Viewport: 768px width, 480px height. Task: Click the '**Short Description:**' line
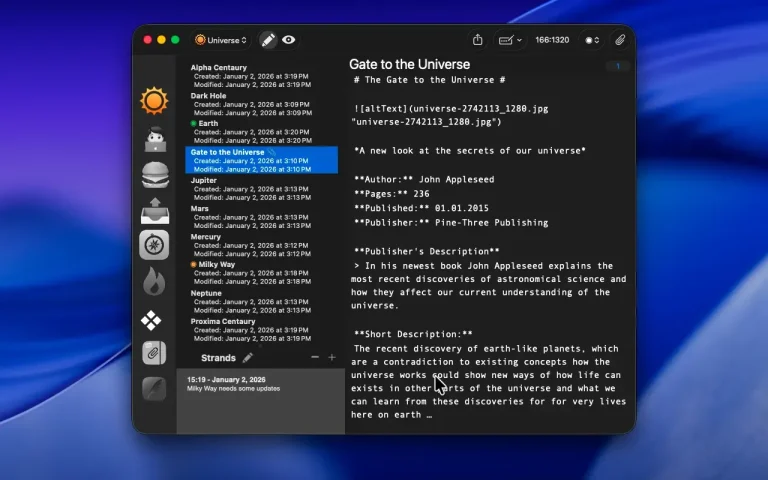point(413,334)
